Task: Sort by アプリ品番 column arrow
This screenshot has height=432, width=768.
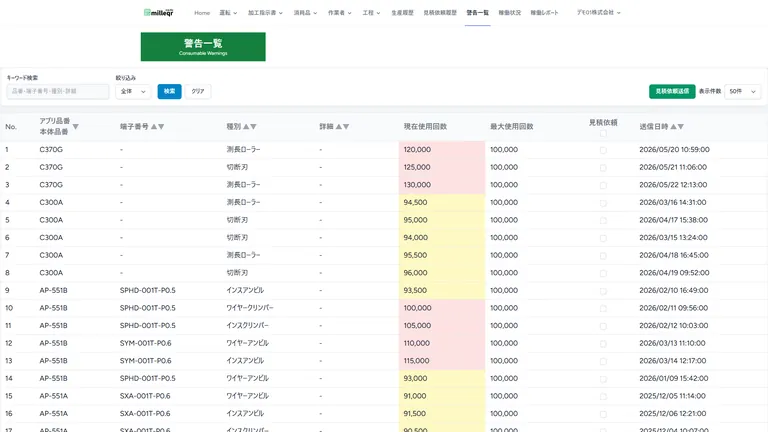Action: point(75,126)
